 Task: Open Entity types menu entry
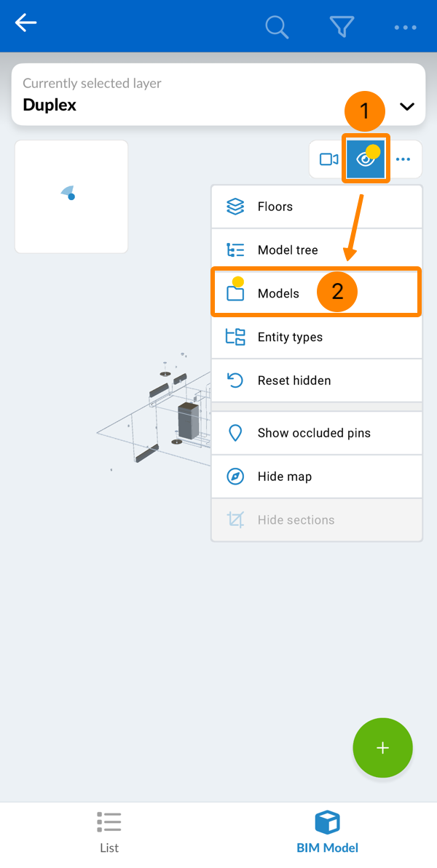tap(317, 337)
